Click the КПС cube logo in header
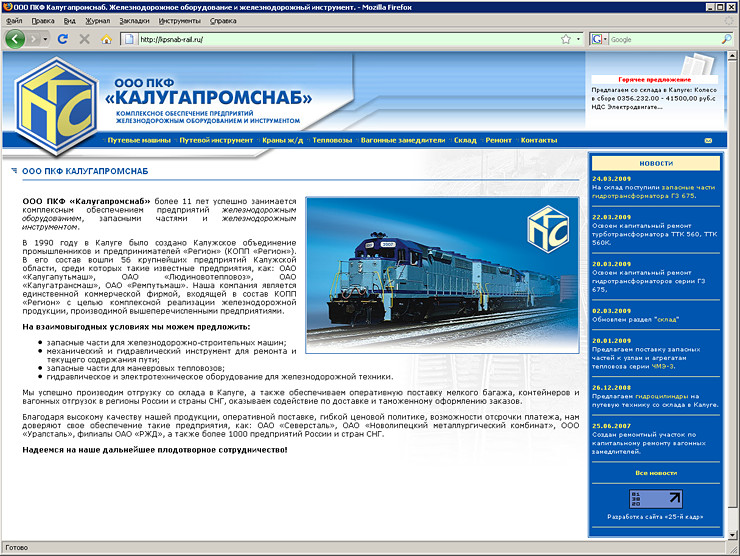Screen dimensions: 740x556 (57, 107)
